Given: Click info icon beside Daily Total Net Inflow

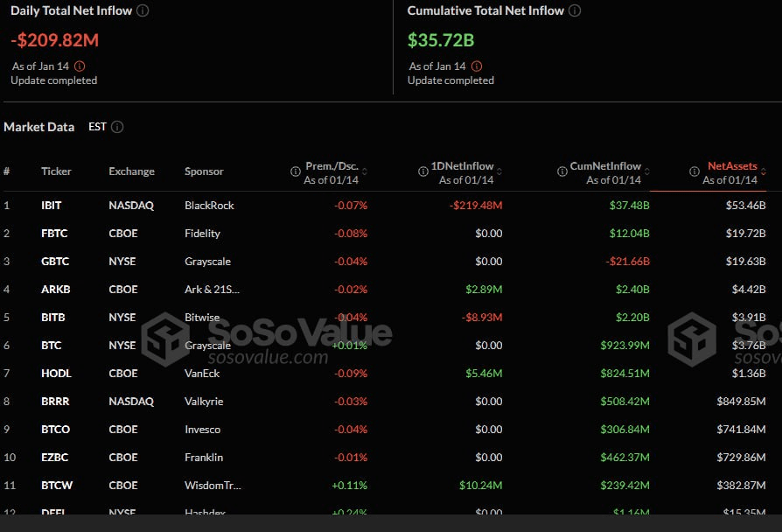Looking at the screenshot, I should pyautogui.click(x=143, y=10).
